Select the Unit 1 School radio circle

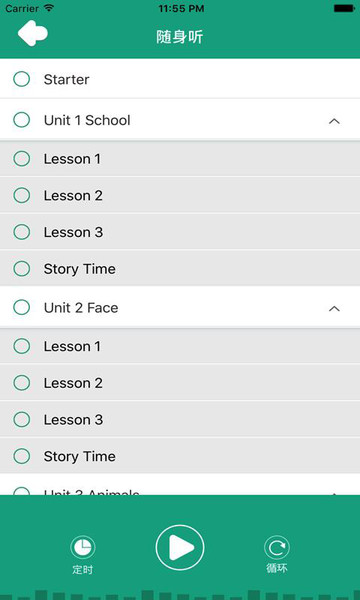click(21, 120)
